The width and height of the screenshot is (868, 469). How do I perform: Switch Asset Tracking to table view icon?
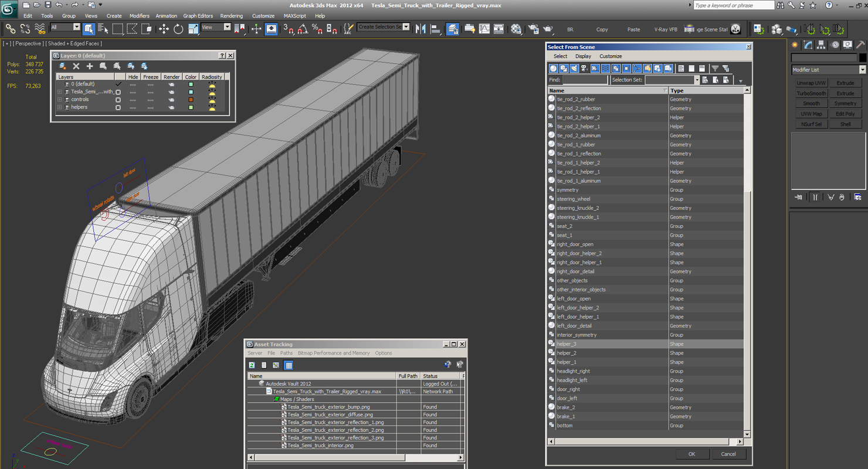coord(289,365)
